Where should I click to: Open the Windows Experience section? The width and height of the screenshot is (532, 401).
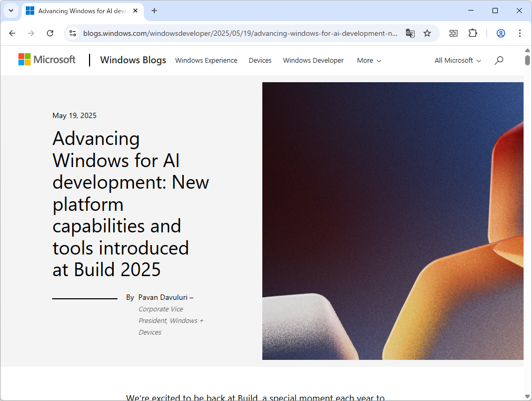(x=206, y=60)
